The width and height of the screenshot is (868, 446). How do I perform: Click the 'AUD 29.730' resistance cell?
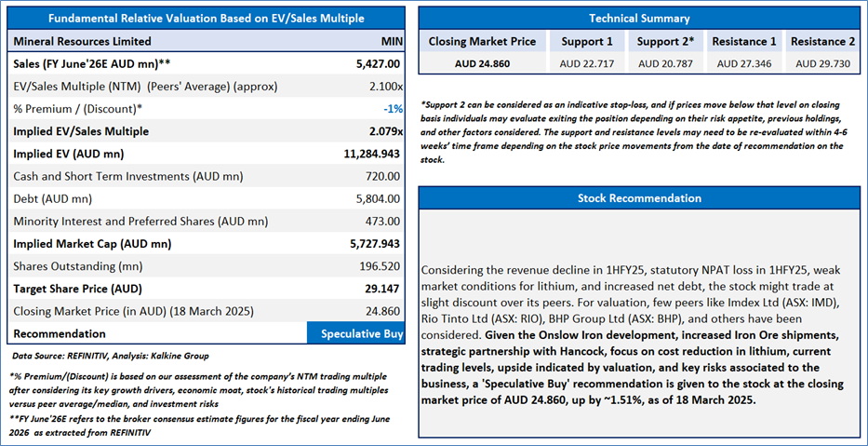coord(822,63)
